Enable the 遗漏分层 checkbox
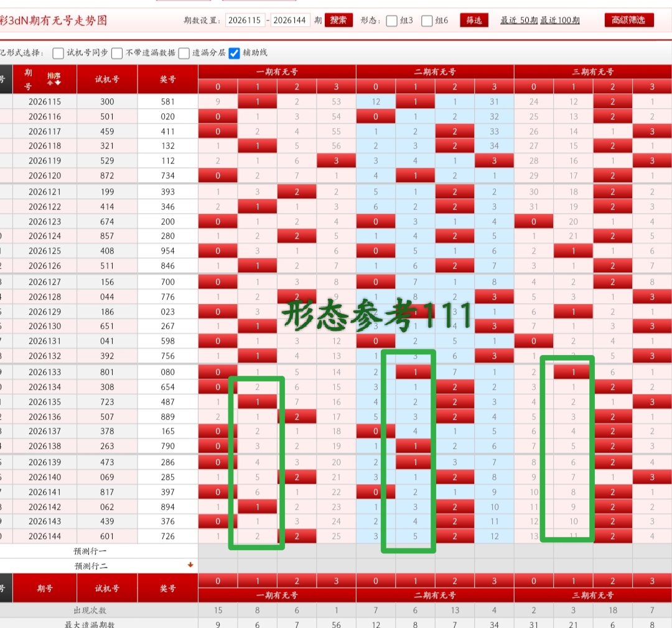Image resolution: width=672 pixels, height=628 pixels. [x=184, y=53]
